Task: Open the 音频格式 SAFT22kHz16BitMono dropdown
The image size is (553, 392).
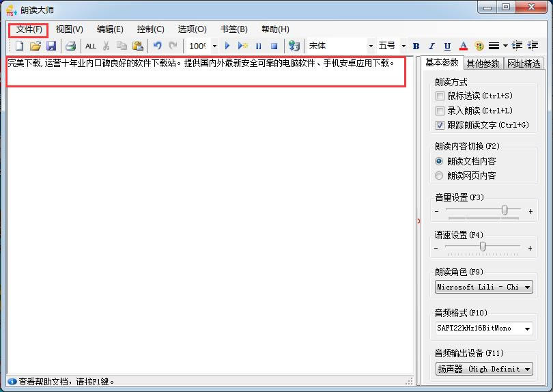Action: click(x=484, y=328)
